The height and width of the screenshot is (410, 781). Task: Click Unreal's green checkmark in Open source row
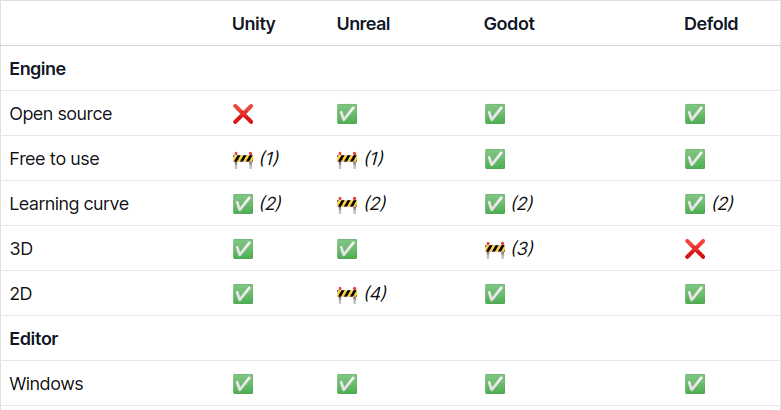[x=347, y=114]
